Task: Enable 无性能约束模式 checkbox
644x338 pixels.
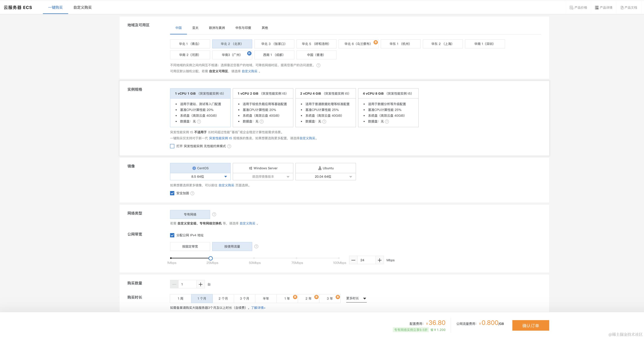Action: [x=172, y=146]
